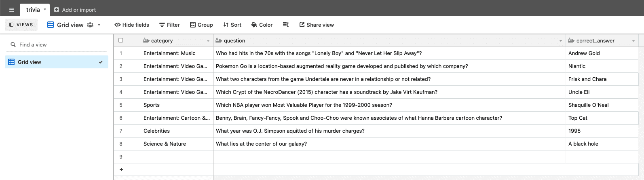The width and height of the screenshot is (644, 180).
Task: Expand the correct_answer column dropdown arrow
Action: (633, 41)
